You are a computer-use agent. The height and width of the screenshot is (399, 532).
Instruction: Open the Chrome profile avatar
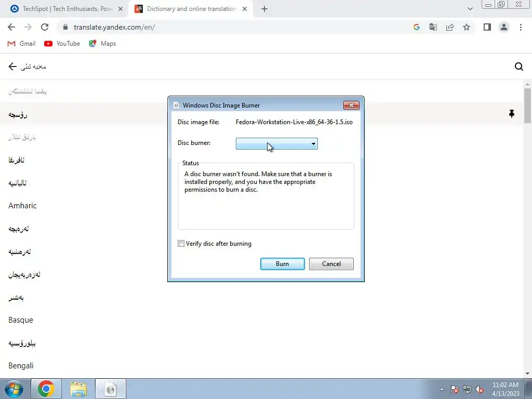pos(504,27)
